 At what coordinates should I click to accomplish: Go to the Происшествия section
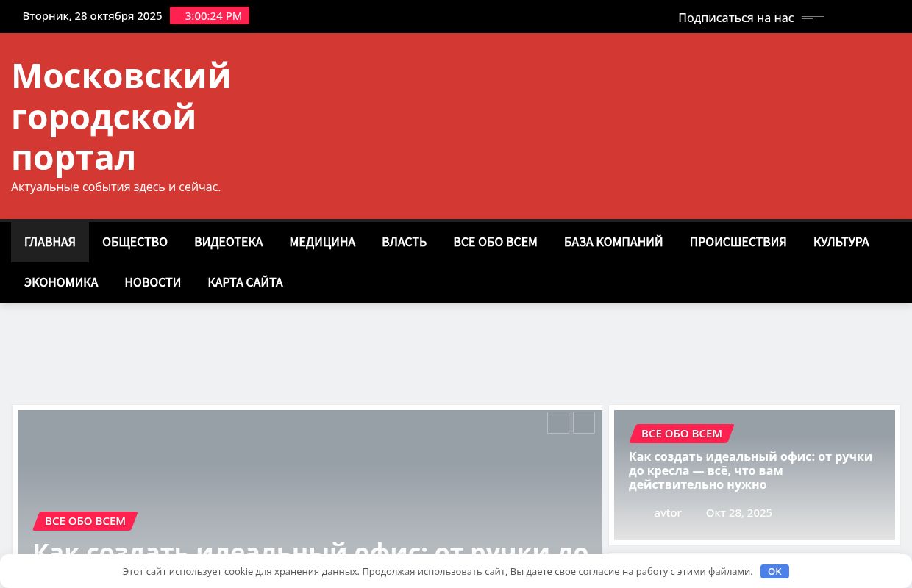click(738, 242)
